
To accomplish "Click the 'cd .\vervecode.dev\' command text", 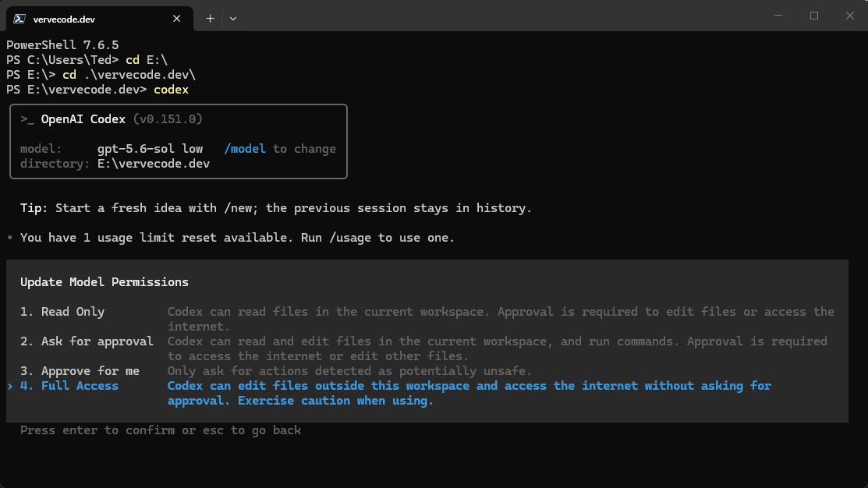I will pos(129,76).
